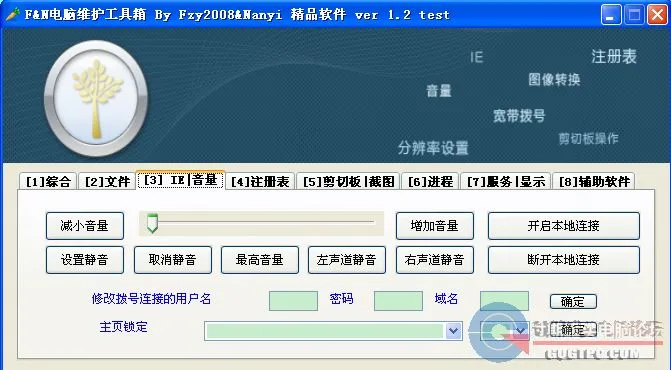Image resolution: width=671 pixels, height=370 pixels.
Task: Go to the [4]注册表 tab
Action: click(x=260, y=182)
